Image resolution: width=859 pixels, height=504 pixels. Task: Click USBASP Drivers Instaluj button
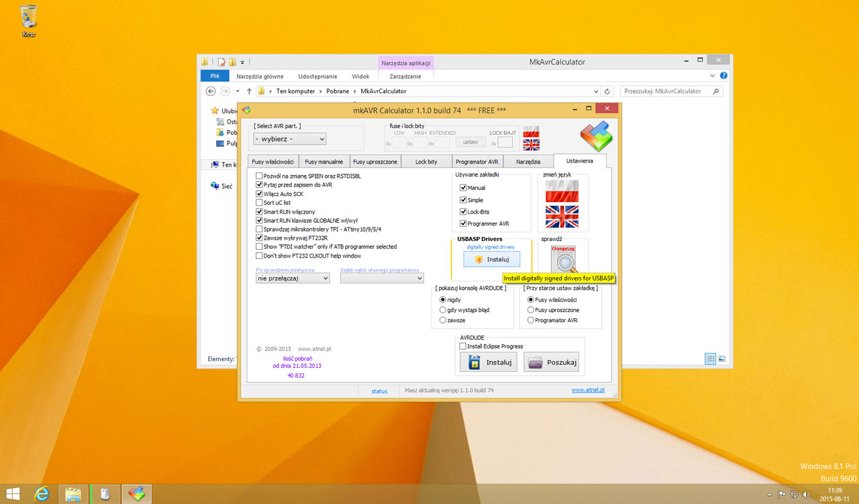[491, 259]
